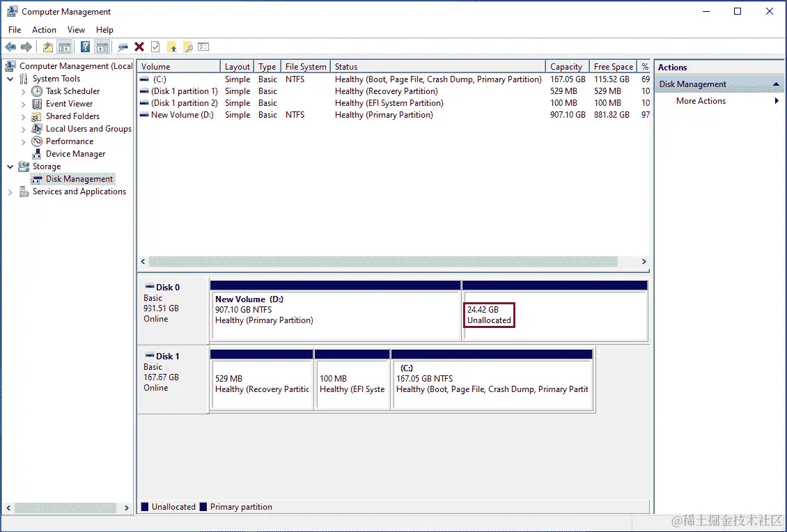
Task: Click the red X delete toolbar icon
Action: pos(139,47)
